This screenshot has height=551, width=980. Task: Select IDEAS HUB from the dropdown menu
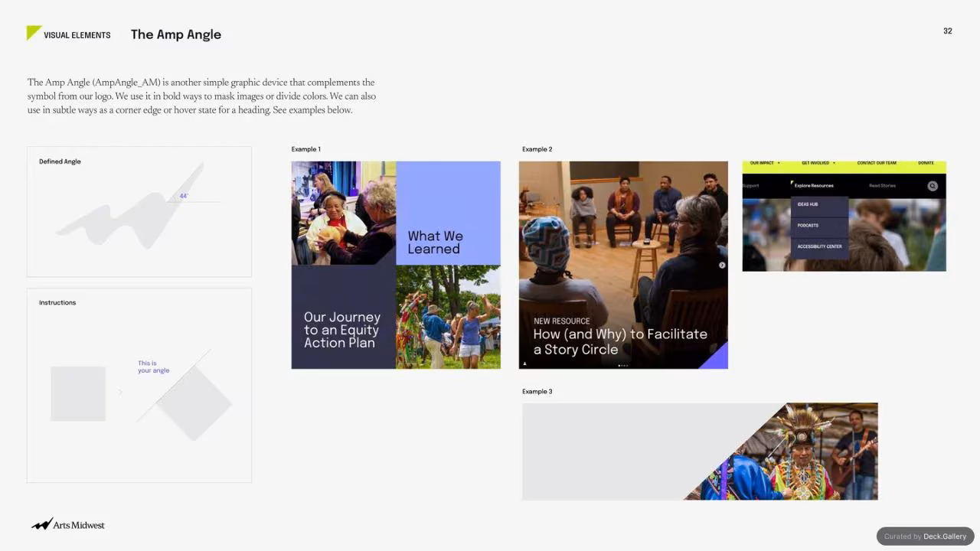(x=808, y=204)
